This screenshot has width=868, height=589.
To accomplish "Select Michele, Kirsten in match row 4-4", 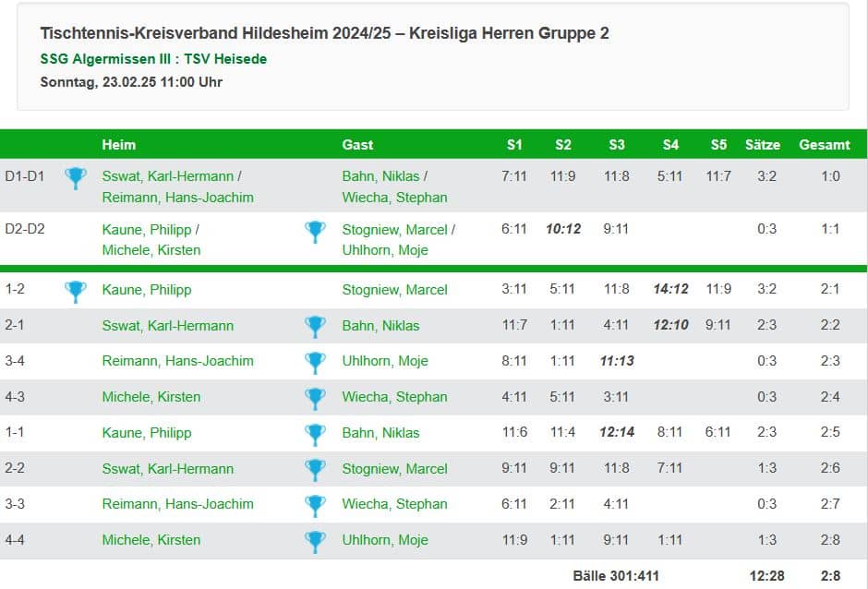I will [151, 540].
